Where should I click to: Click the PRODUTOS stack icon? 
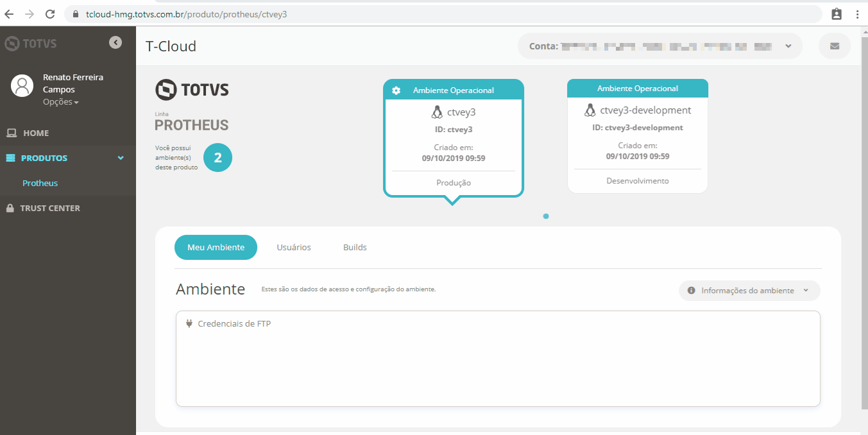click(x=10, y=158)
